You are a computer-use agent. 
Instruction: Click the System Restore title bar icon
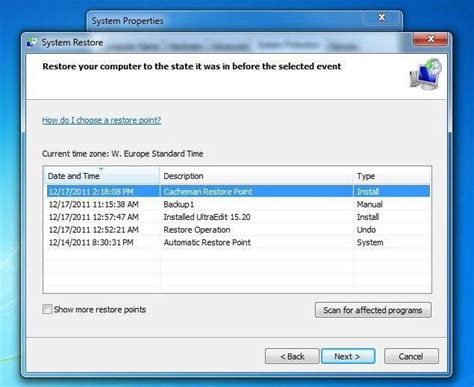(33, 42)
